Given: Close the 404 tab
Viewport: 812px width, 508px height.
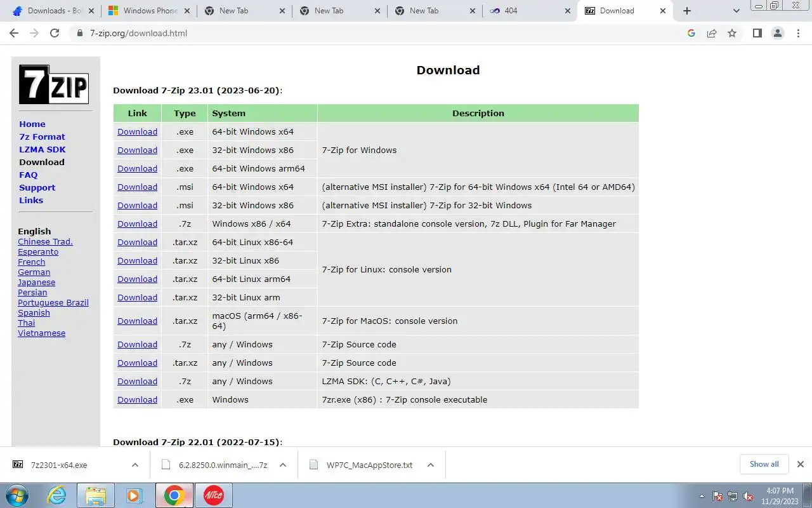Looking at the screenshot, I should [x=568, y=11].
